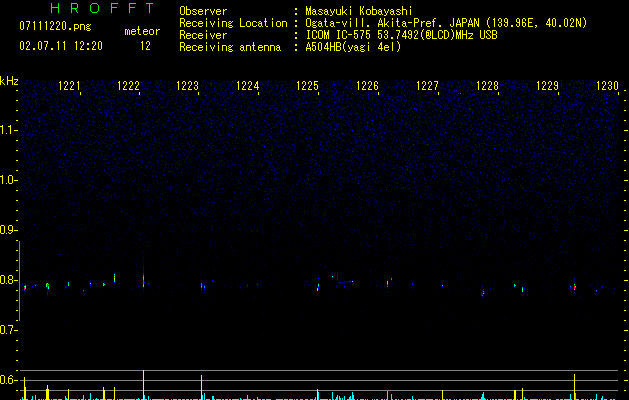Click the Observer field label

203,11
